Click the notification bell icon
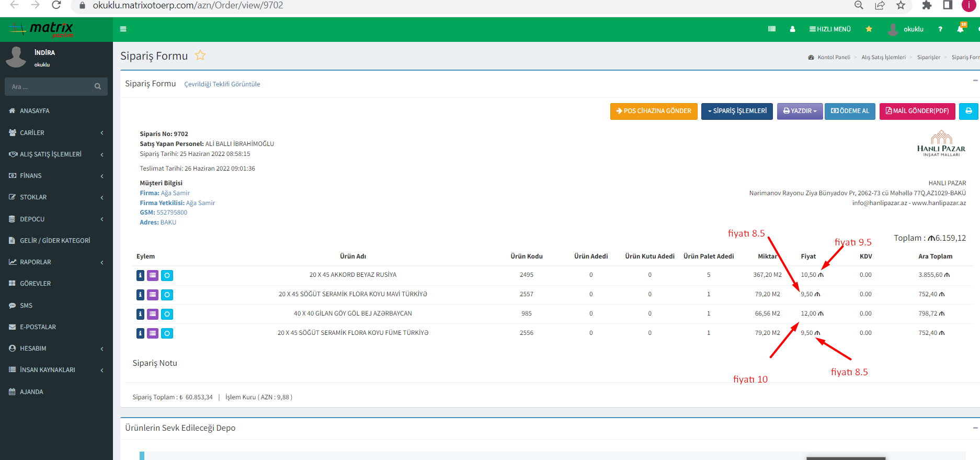Viewport: 980px width, 460px height. click(960, 29)
